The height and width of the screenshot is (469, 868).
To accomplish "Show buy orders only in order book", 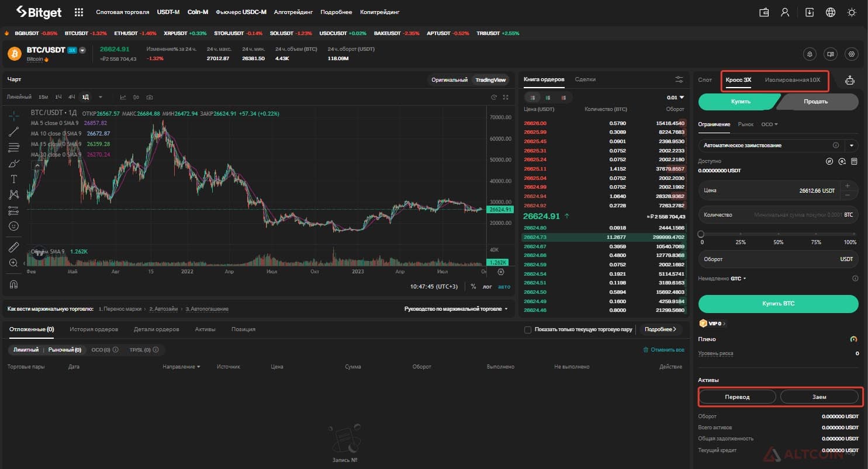I will [548, 98].
